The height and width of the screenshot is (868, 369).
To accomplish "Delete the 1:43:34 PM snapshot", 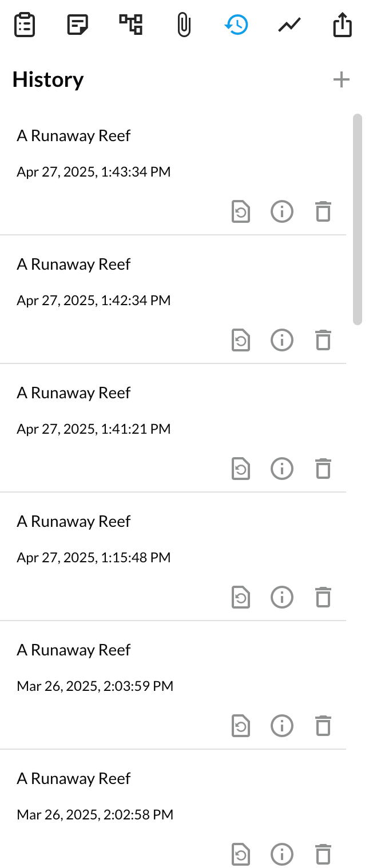I will 323,211.
